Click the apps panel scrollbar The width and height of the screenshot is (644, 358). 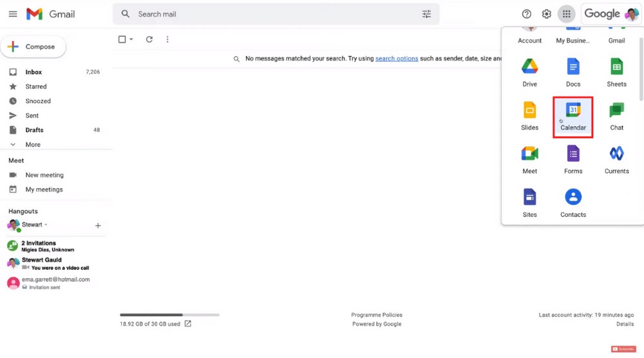pos(641,69)
